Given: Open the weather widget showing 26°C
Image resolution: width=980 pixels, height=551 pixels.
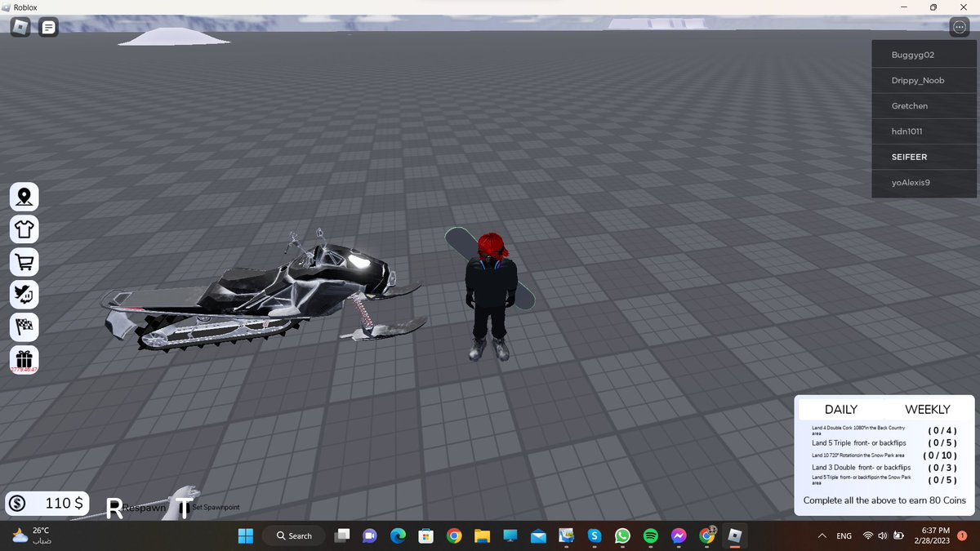Looking at the screenshot, I should [x=33, y=535].
